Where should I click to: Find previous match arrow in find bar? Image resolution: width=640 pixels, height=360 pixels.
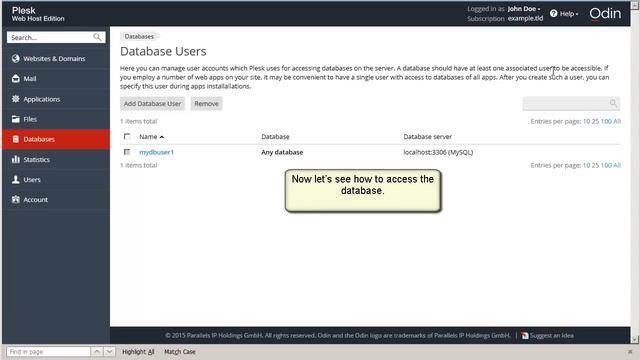(97, 351)
